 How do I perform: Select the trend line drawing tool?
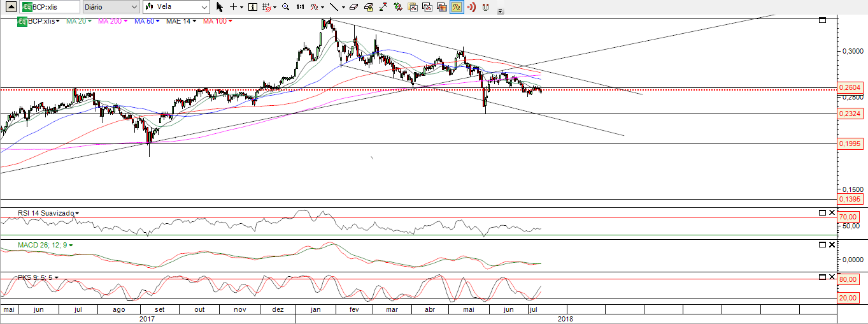click(x=333, y=7)
